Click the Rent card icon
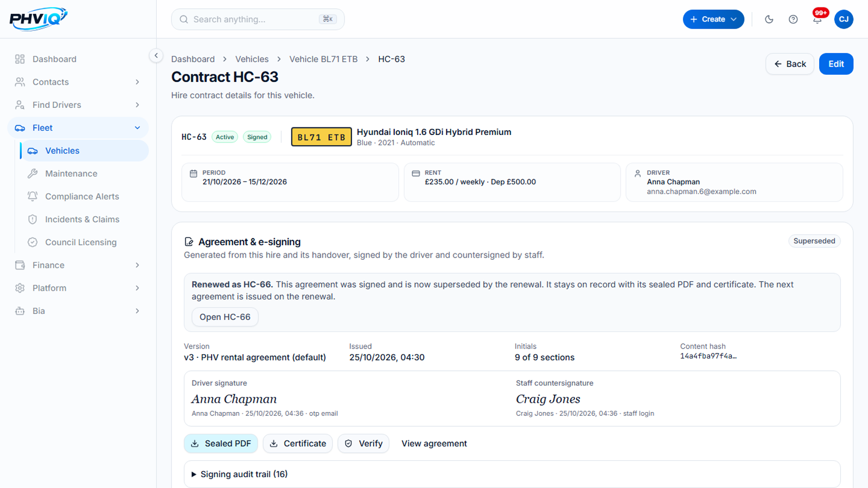Screen dimensions: 868x488 pyautogui.click(x=416, y=174)
